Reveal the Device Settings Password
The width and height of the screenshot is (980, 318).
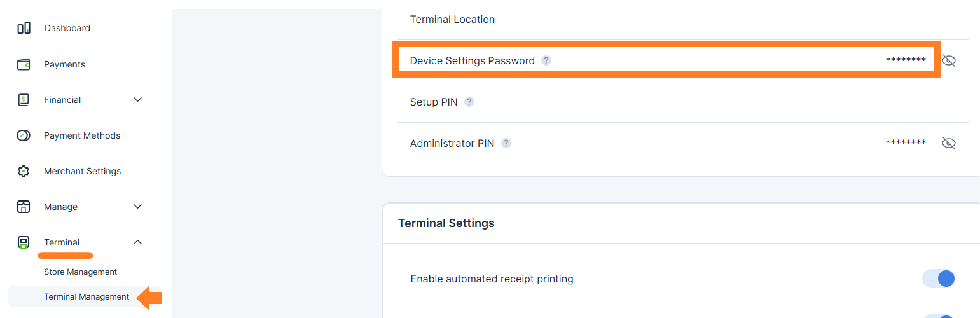[948, 60]
